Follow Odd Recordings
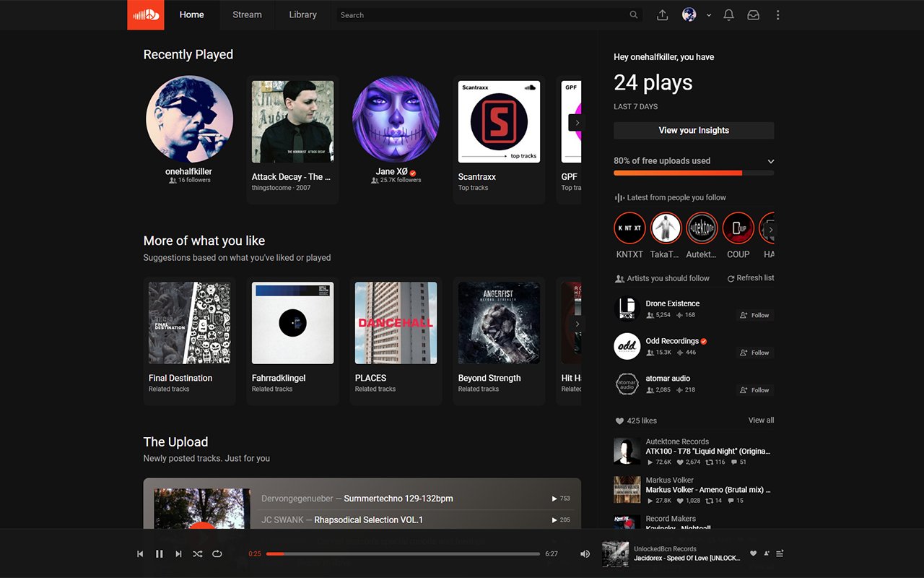This screenshot has height=578, width=924. tap(755, 353)
